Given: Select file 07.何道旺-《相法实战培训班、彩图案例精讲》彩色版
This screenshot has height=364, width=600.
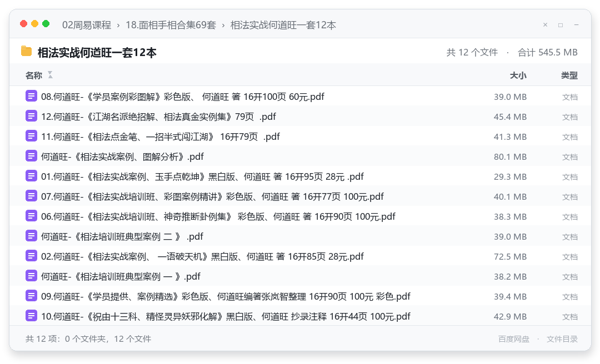Looking at the screenshot, I should 300,196.
